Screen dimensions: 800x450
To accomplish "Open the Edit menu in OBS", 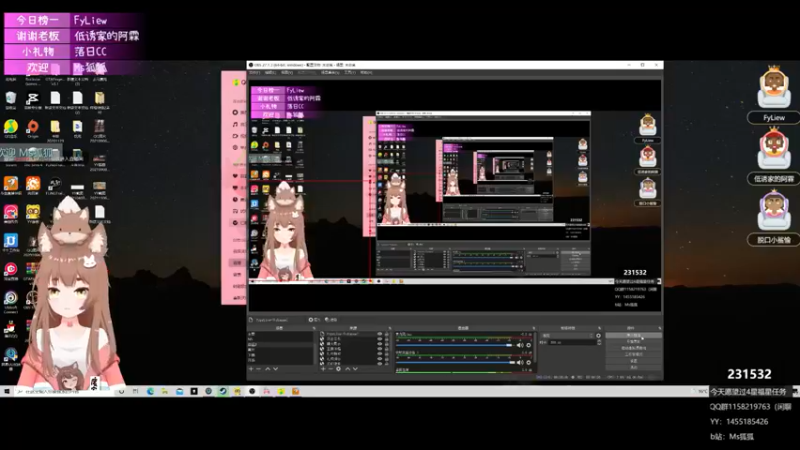I will pos(270,72).
